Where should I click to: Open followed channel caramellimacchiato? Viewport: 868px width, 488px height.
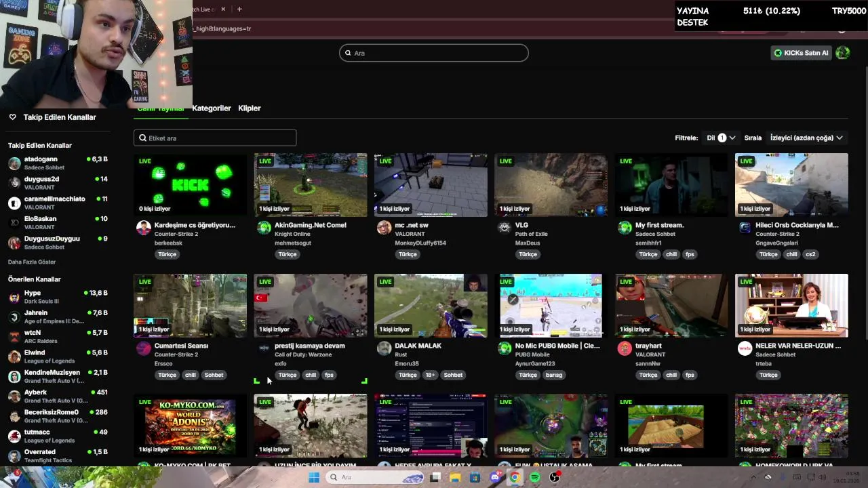click(x=58, y=203)
